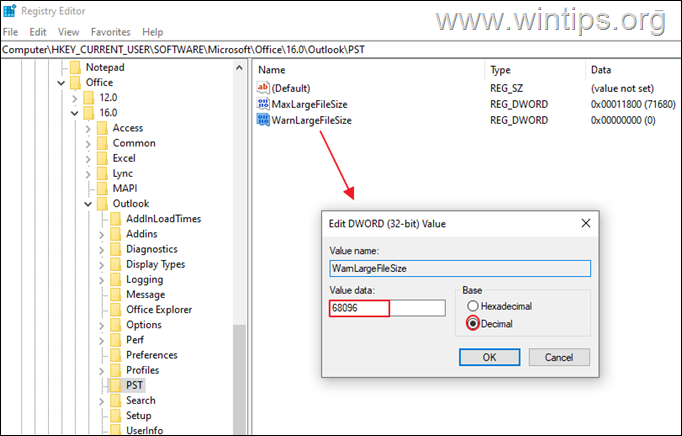Click the MaxLargeFileSize DWORD icon
Viewport: 682px width, 436px height.
click(263, 104)
